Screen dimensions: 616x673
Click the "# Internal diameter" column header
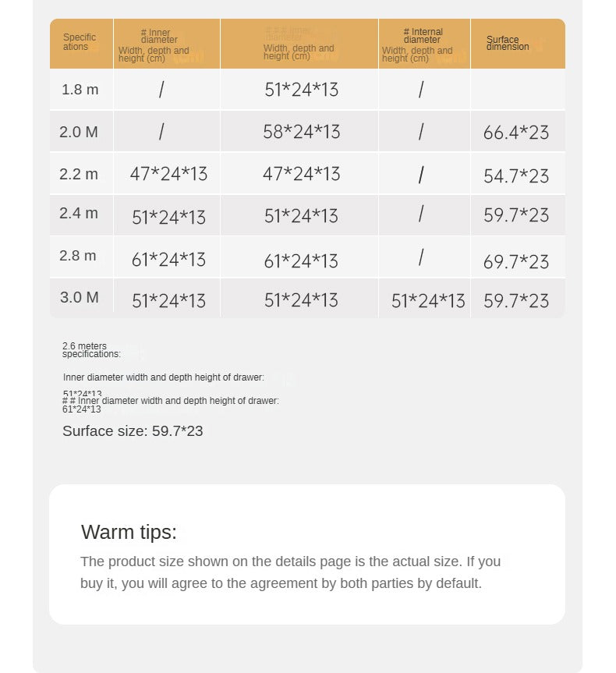pos(423,36)
